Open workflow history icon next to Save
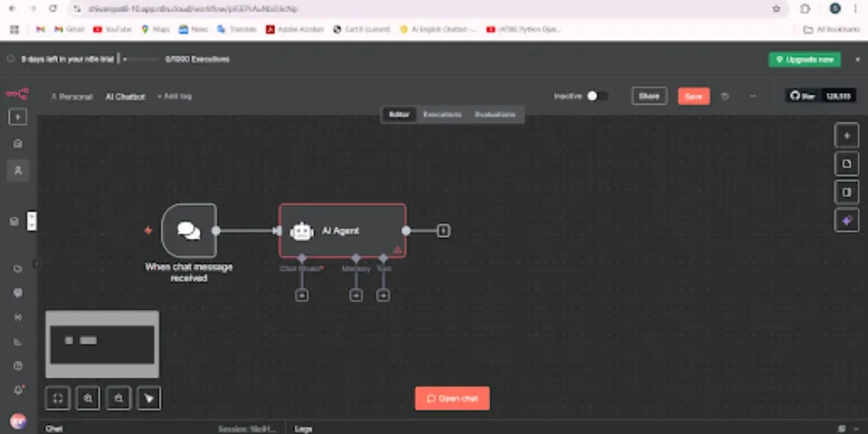The width and height of the screenshot is (868, 434). [x=726, y=96]
